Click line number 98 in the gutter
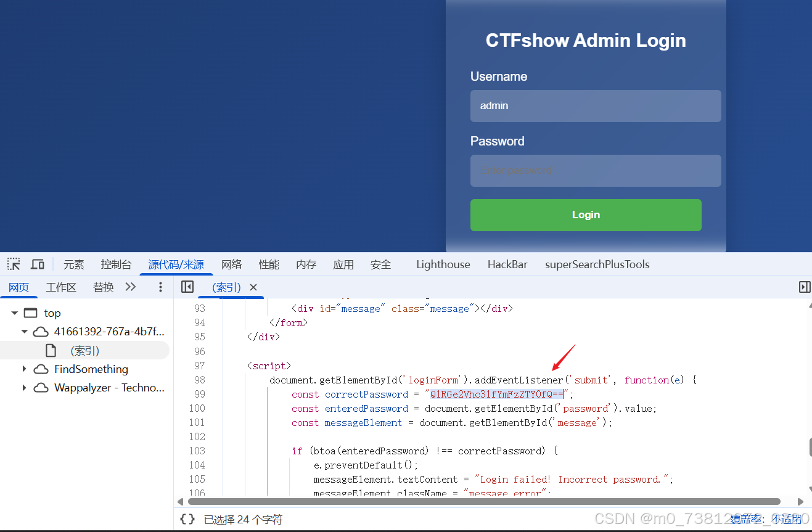This screenshot has width=812, height=532. coord(199,380)
